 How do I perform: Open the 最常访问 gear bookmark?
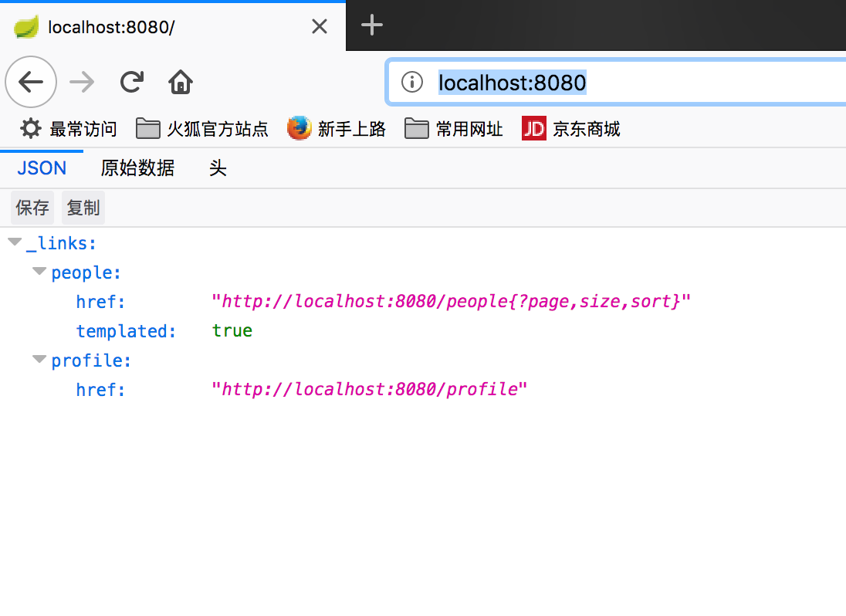[x=68, y=129]
